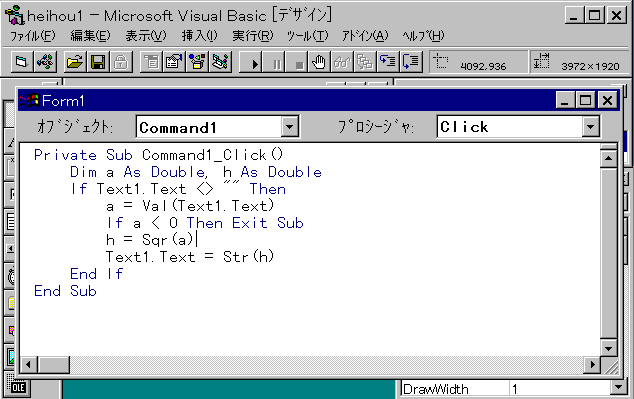Show the Project window via toolbar icon

(x=220, y=62)
